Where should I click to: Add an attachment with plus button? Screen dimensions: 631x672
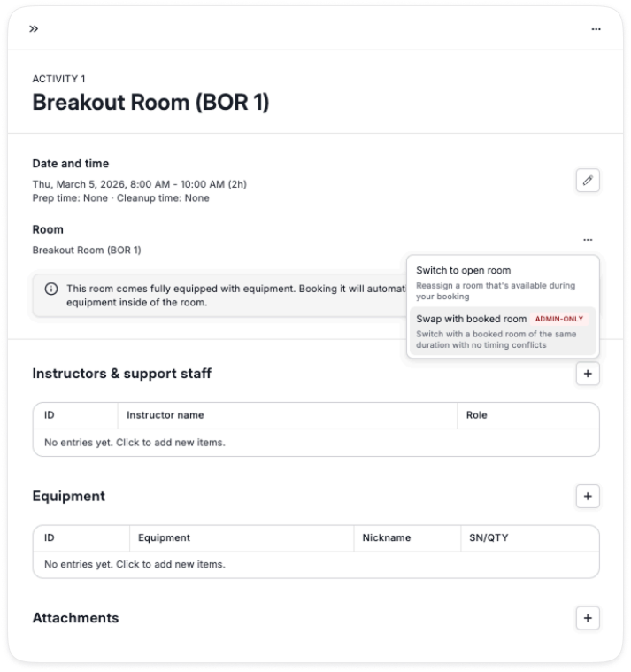[588, 618]
